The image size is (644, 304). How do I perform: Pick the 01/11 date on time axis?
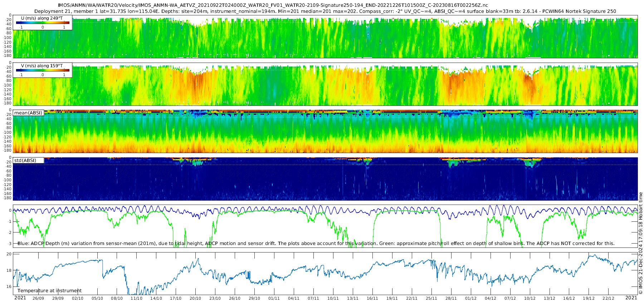point(274,298)
